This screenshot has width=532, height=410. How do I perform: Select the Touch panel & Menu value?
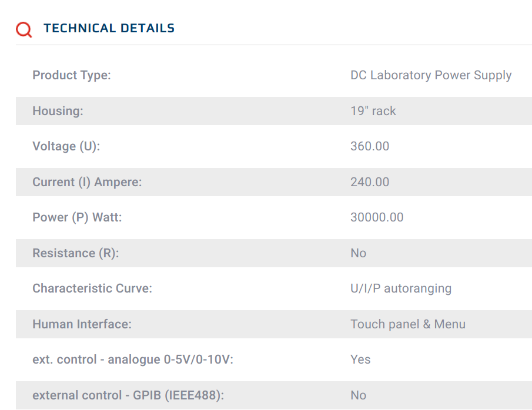click(x=408, y=324)
